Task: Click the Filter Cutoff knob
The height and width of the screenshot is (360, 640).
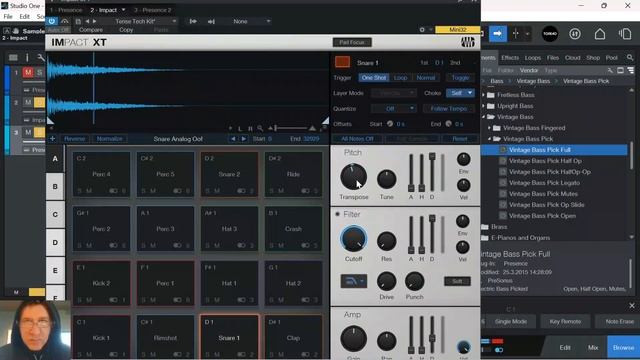Action: click(353, 239)
